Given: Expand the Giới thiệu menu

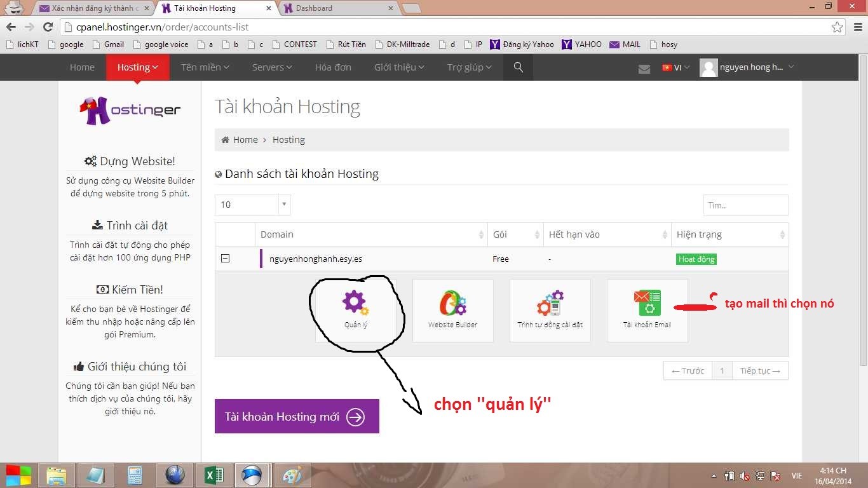Looking at the screenshot, I should (399, 67).
